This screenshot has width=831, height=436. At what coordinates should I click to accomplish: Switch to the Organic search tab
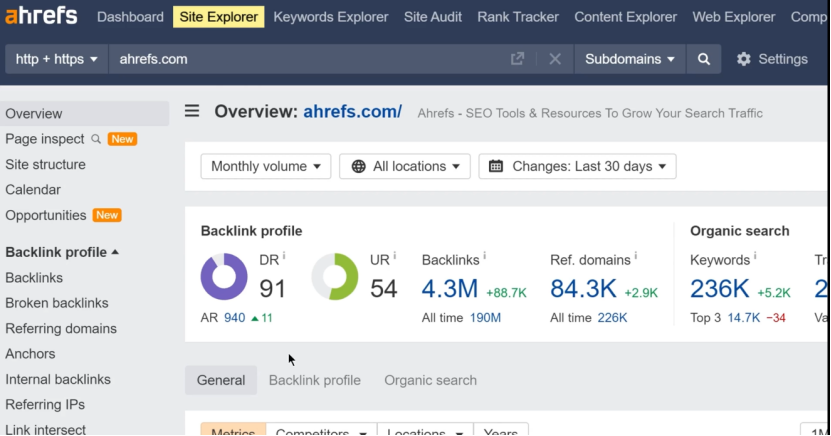[430, 380]
